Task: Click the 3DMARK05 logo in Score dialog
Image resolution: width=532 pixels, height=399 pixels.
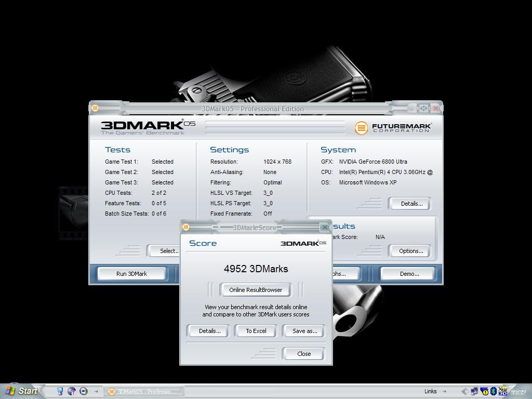Action: click(303, 243)
